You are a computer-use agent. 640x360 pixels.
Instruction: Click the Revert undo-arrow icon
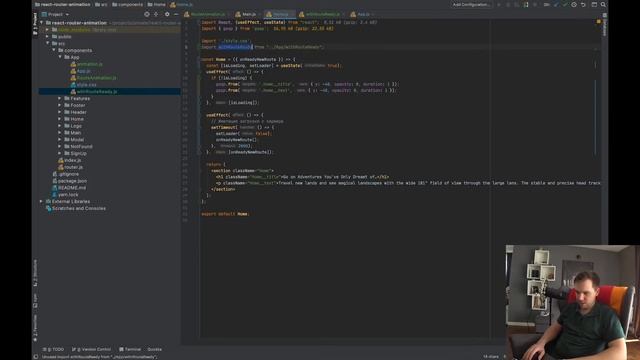click(x=583, y=4)
